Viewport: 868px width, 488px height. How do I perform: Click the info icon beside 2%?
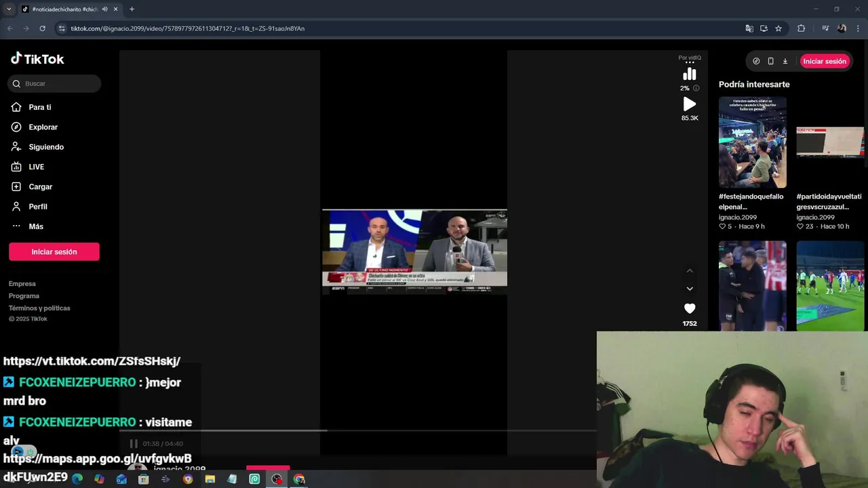pos(696,88)
